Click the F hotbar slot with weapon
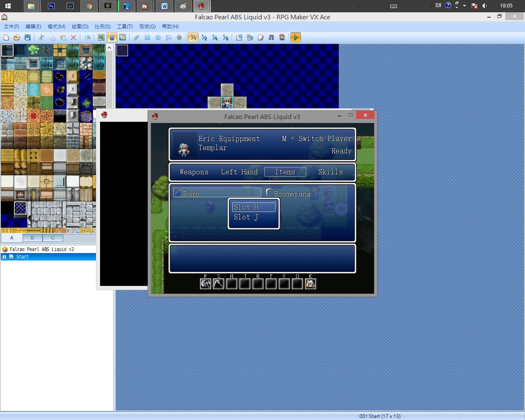 click(205, 283)
